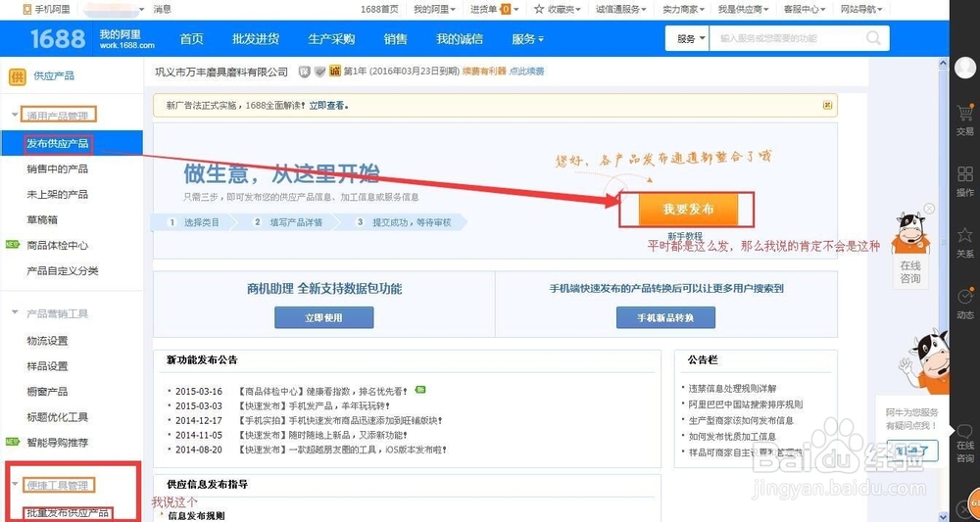
Task: Click the 1688 logo
Action: pos(58,39)
